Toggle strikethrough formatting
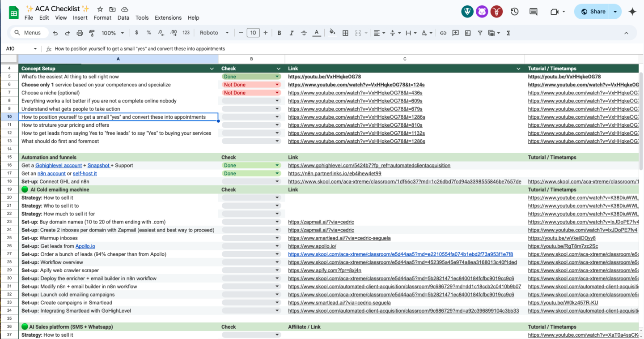 [x=304, y=33]
